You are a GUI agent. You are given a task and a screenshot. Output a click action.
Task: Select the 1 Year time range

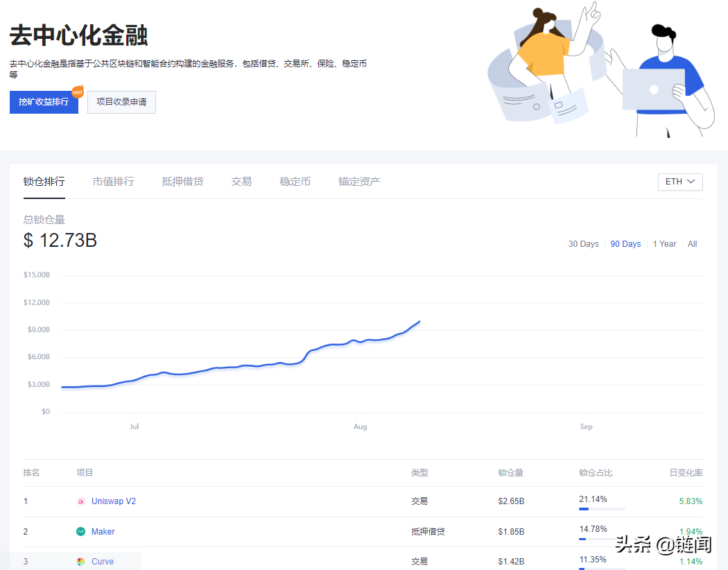[664, 244]
